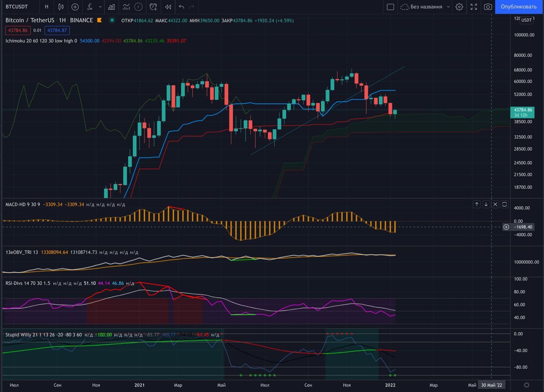
Task: Open the 'Без названия' layout dropdown
Action: point(425,7)
